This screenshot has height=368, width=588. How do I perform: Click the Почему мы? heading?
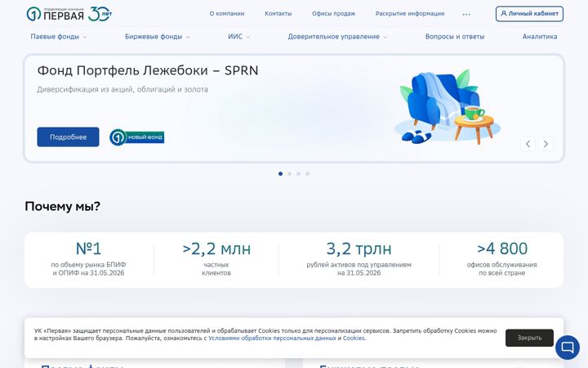tap(63, 206)
